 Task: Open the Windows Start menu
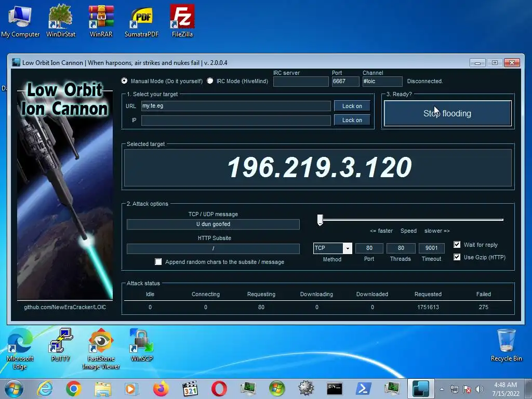pyautogui.click(x=14, y=389)
